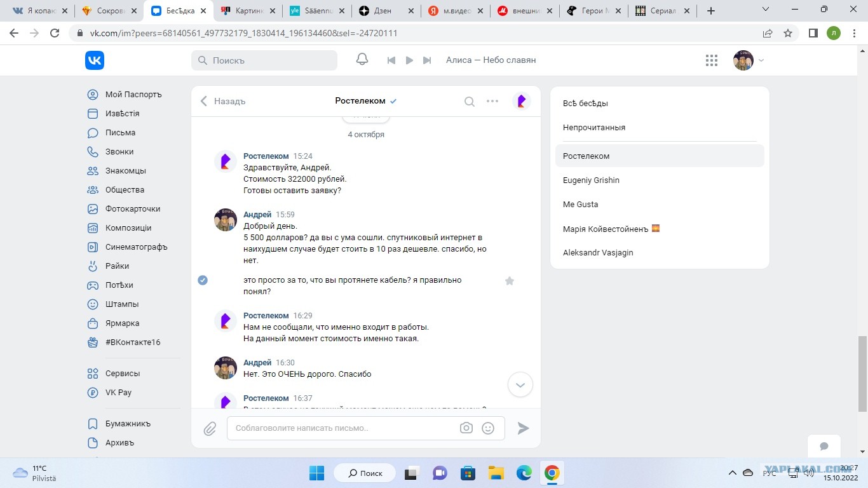Deselect the checked message about the cable
Viewport: 868px width, 488px height.
point(203,280)
